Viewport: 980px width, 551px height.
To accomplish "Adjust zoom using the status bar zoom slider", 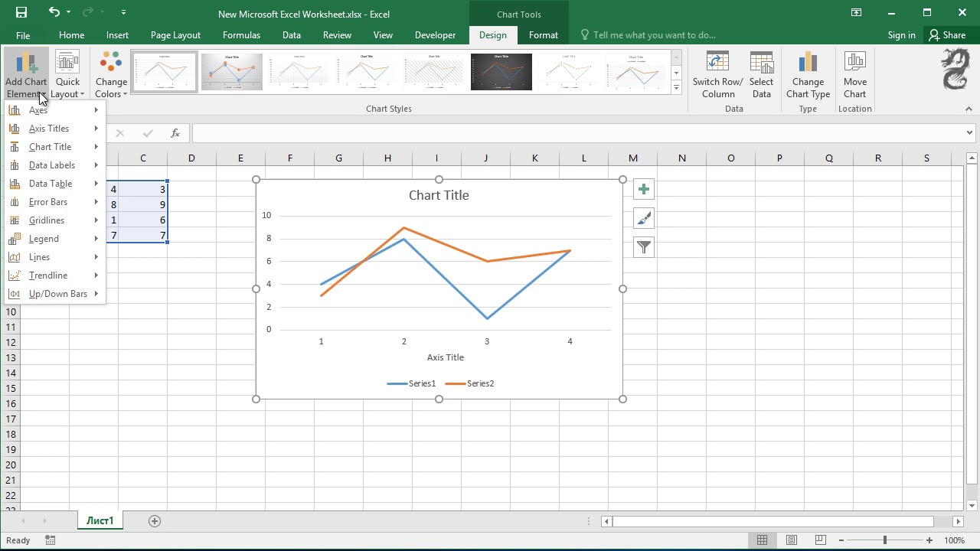I will click(x=885, y=540).
